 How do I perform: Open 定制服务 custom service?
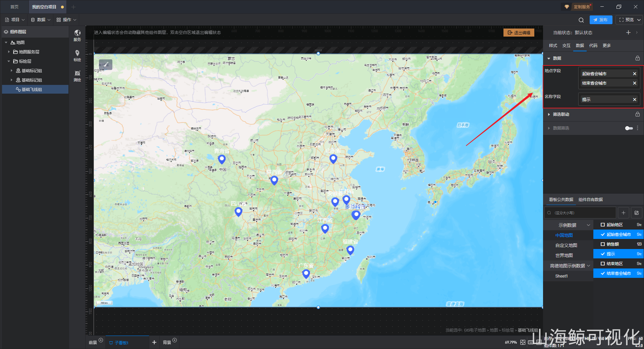(578, 7)
